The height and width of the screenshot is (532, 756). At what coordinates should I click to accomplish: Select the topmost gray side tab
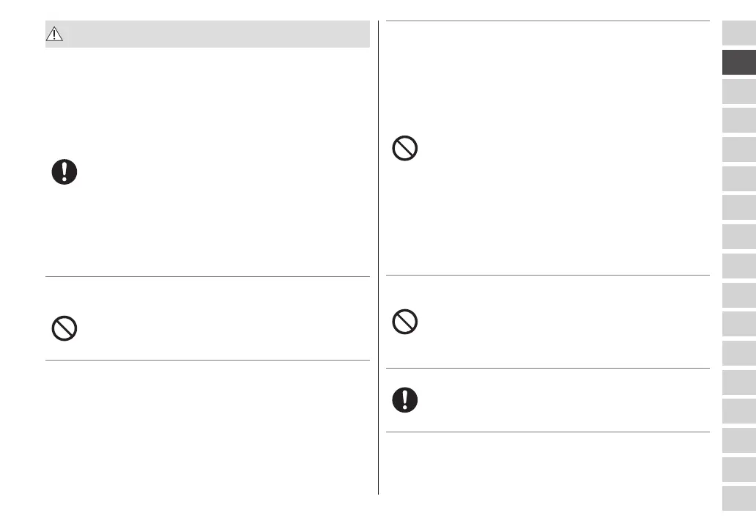click(738, 33)
